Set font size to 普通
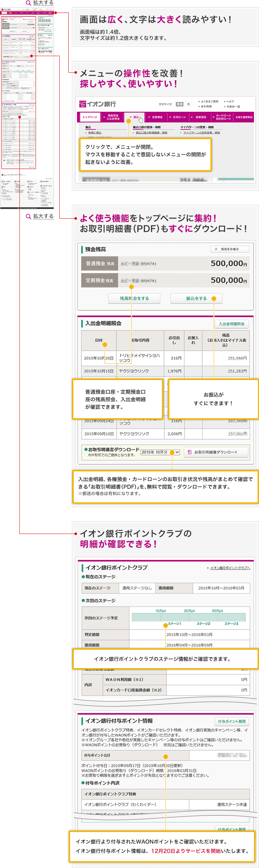 180,104
